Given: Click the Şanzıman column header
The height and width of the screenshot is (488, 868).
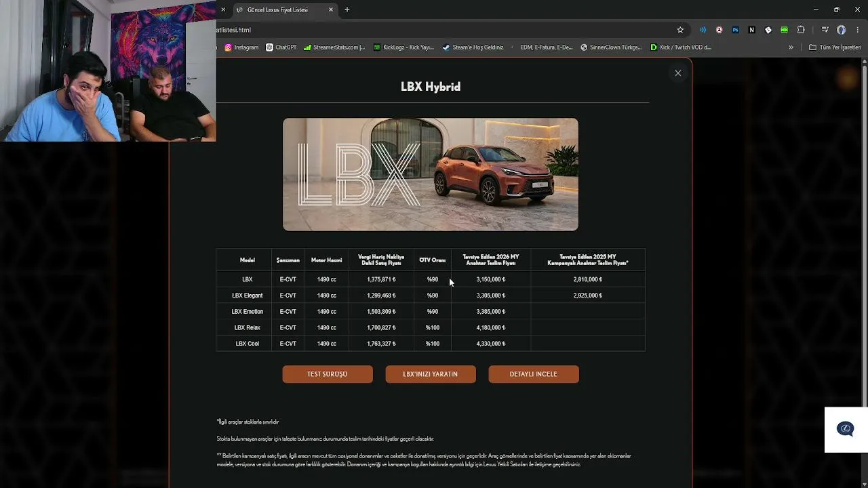Looking at the screenshot, I should 288,260.
